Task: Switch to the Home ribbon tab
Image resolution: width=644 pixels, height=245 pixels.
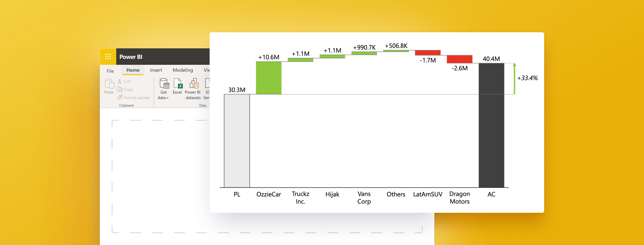Action: (133, 70)
